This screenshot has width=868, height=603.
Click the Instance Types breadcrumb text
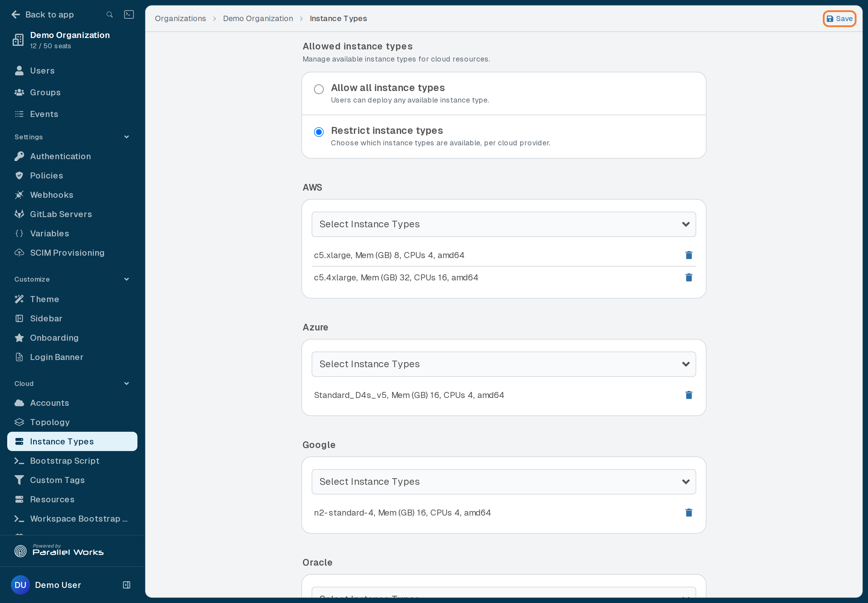coord(338,18)
